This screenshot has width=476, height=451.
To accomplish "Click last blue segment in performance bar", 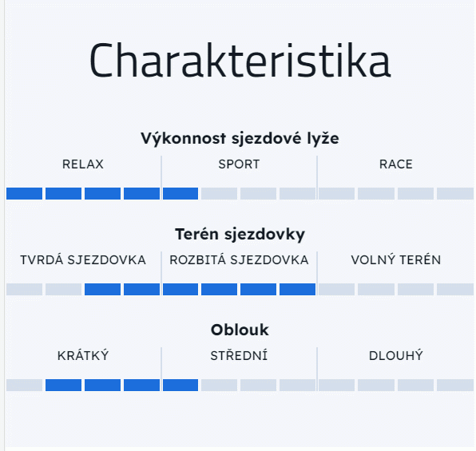I will (180, 194).
